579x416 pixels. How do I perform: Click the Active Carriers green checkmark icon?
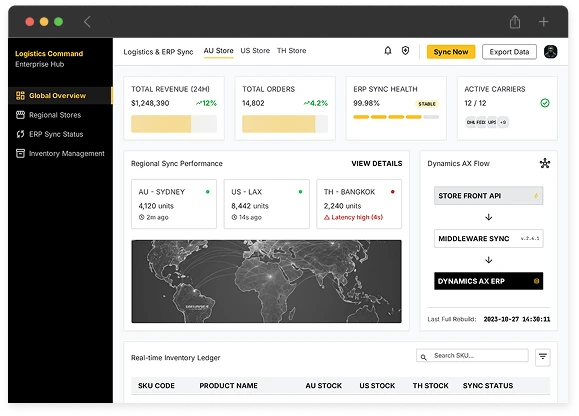coord(545,103)
